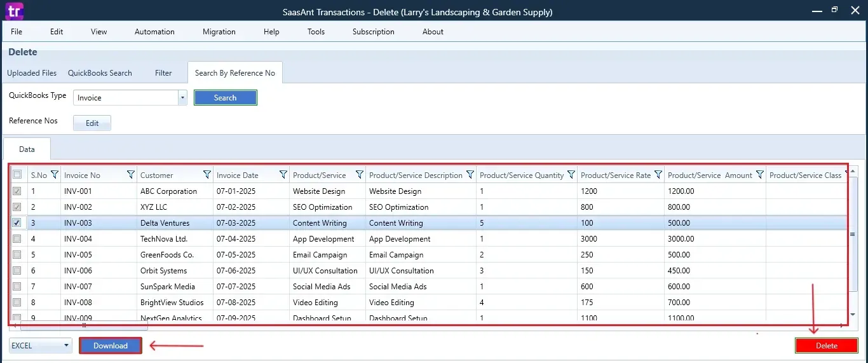Select the Search By Reference No tab

tap(235, 73)
